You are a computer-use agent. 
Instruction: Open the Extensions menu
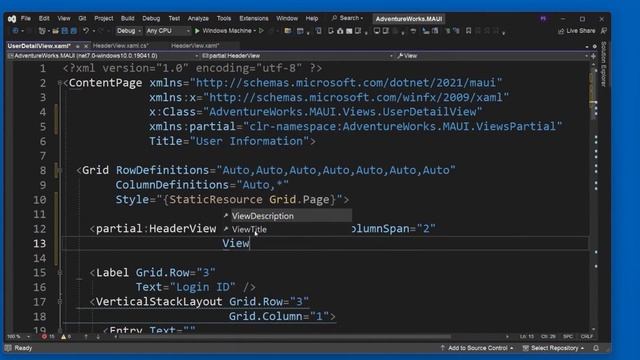(253, 18)
